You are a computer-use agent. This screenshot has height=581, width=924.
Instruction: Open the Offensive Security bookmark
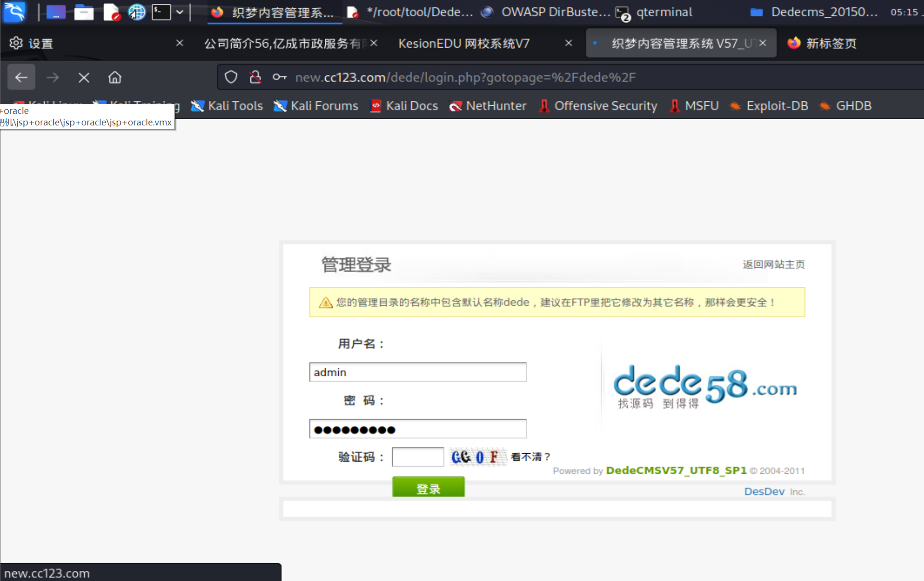pyautogui.click(x=598, y=106)
